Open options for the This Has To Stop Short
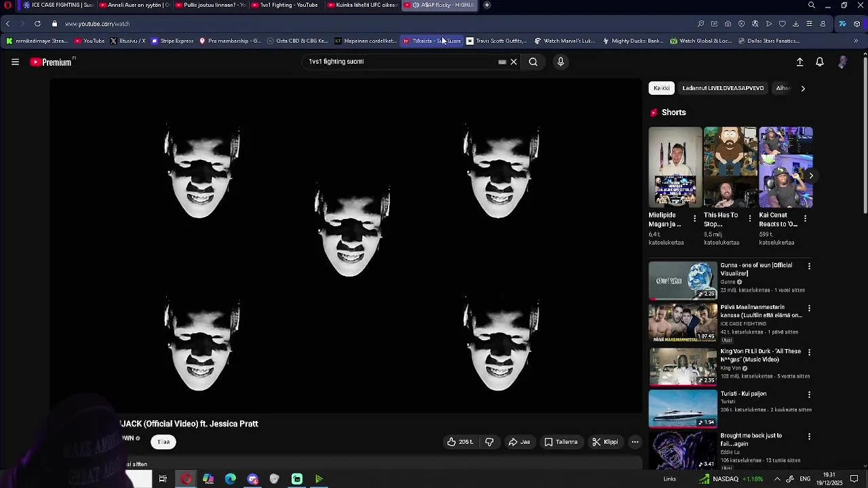Screen dimensions: 868x488 click(749, 218)
